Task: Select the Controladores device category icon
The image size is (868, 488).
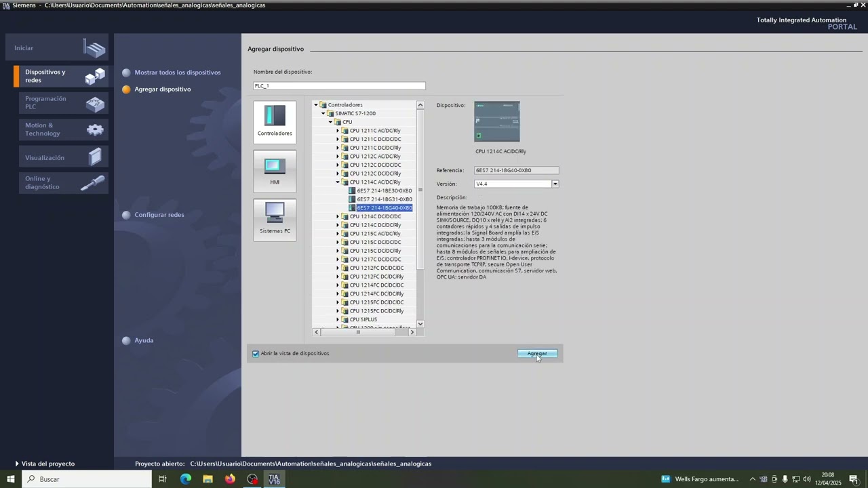Action: [275, 122]
